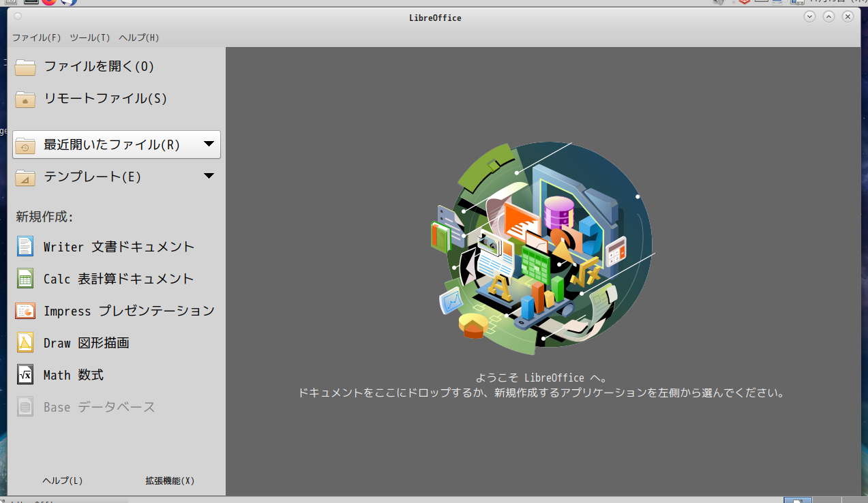Maximize the LibreOffice window

(829, 17)
